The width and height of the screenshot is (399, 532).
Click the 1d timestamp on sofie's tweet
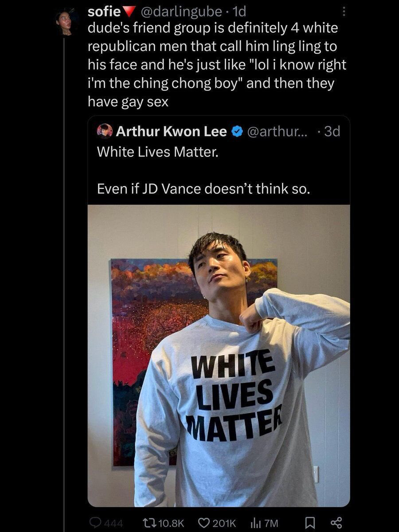[239, 12]
